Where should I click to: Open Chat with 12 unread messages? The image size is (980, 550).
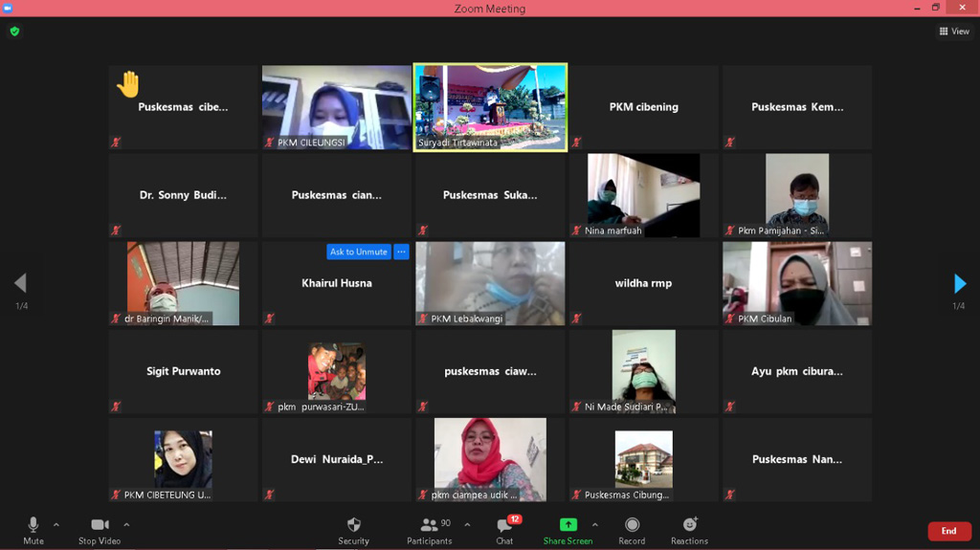[505, 531]
